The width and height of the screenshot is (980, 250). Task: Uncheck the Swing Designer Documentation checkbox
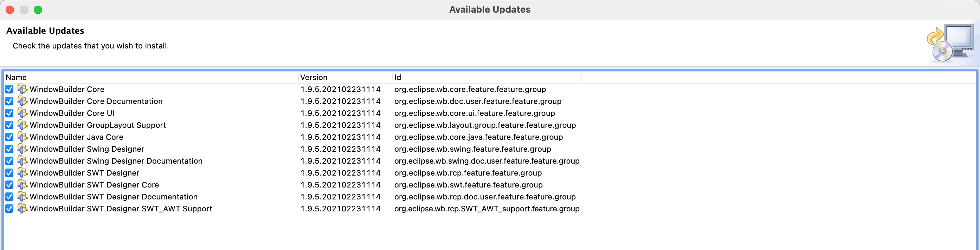9,161
